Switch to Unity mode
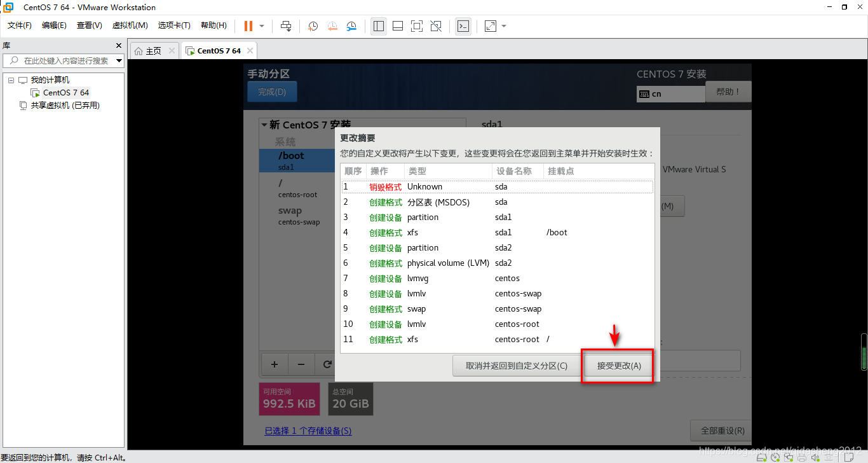 tap(436, 26)
